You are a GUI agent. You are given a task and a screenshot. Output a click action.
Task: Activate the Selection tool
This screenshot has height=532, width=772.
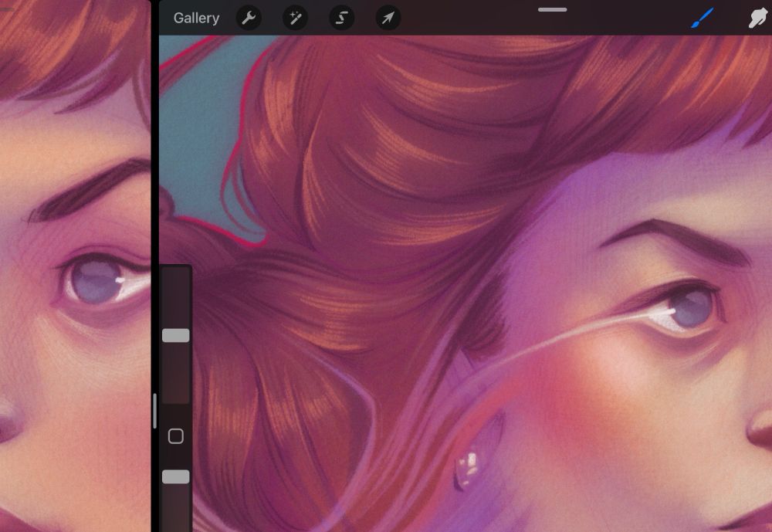coord(341,19)
